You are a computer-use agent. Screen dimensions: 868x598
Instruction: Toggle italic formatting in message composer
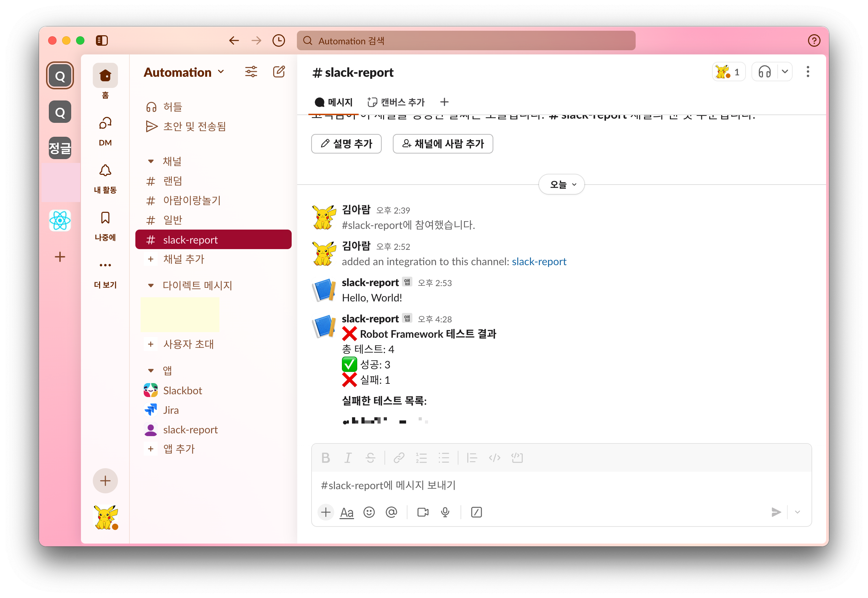pyautogui.click(x=348, y=458)
